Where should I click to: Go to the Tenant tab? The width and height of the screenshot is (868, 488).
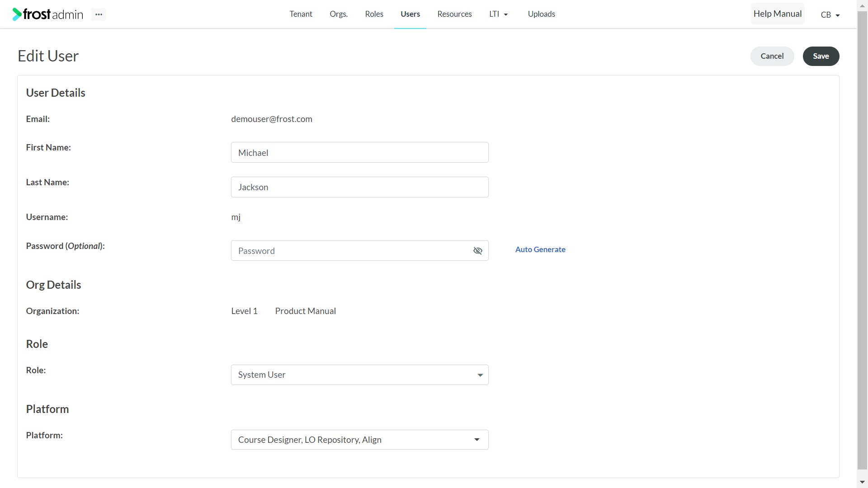point(301,14)
